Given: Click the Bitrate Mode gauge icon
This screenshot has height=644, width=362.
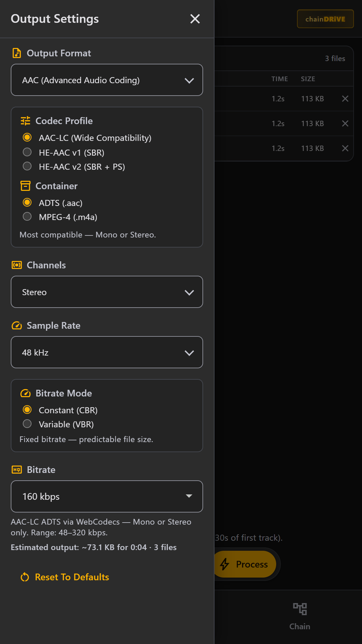Looking at the screenshot, I should [x=25, y=393].
